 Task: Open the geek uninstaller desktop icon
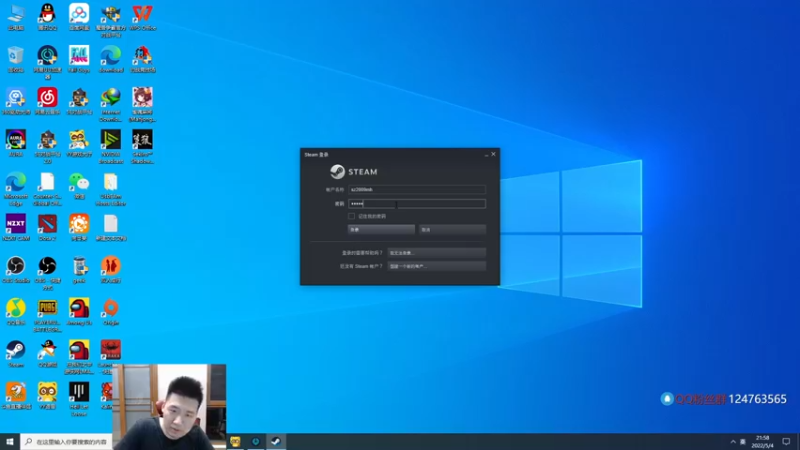(x=79, y=269)
